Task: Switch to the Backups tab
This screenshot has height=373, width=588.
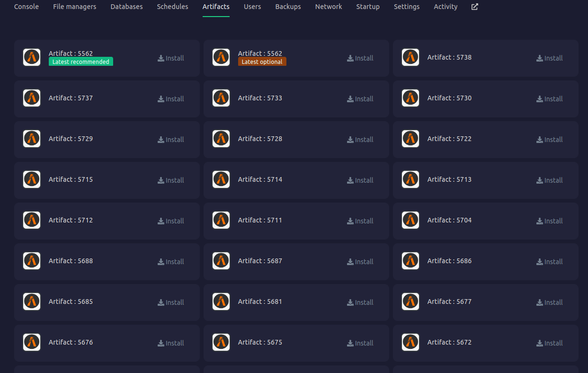Action: (288, 7)
